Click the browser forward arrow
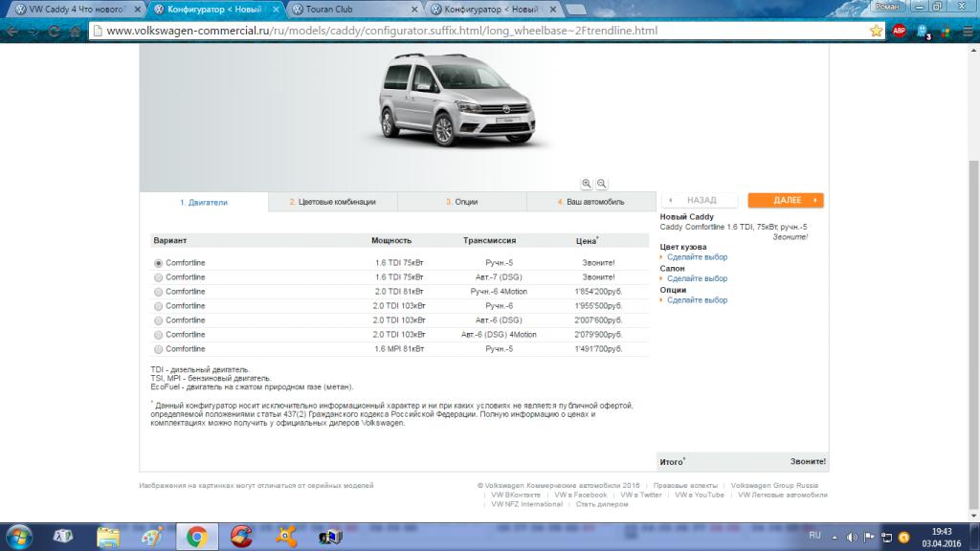Image resolution: width=980 pixels, height=551 pixels. click(33, 31)
